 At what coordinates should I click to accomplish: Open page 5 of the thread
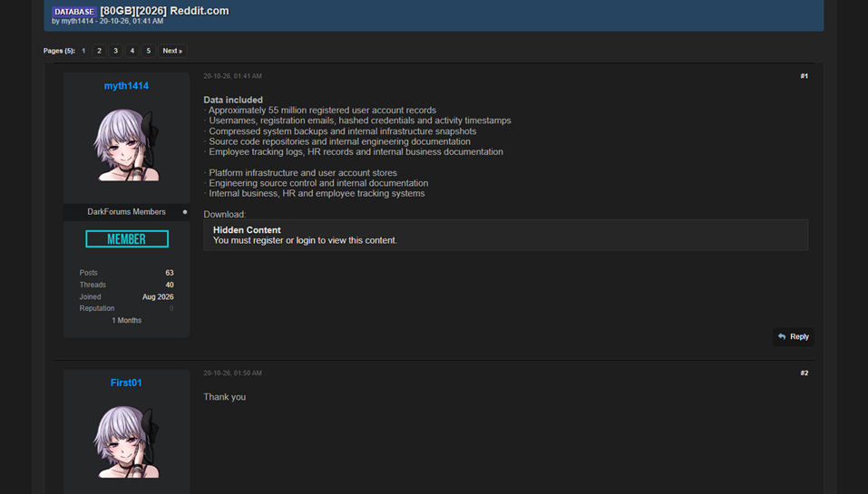coord(149,51)
